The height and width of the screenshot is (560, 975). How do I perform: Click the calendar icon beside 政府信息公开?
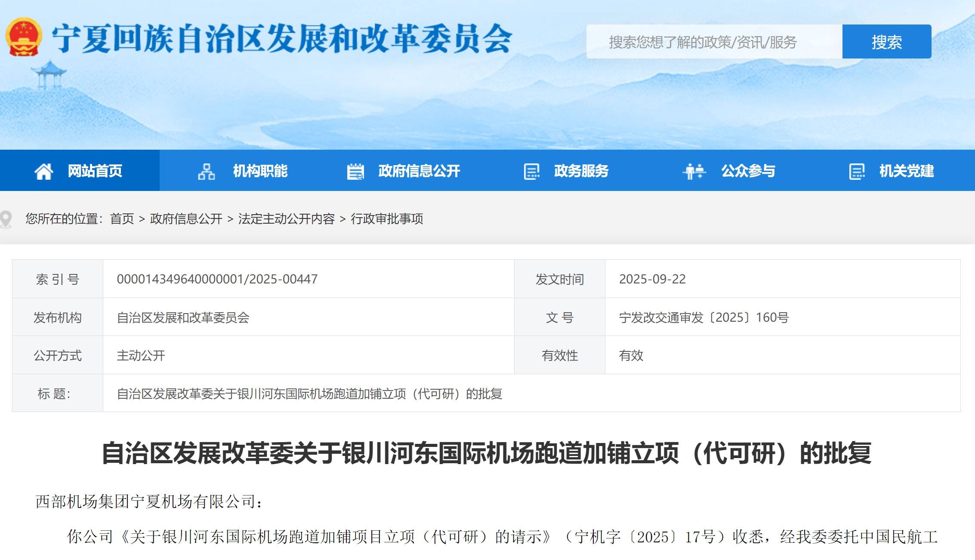[355, 171]
